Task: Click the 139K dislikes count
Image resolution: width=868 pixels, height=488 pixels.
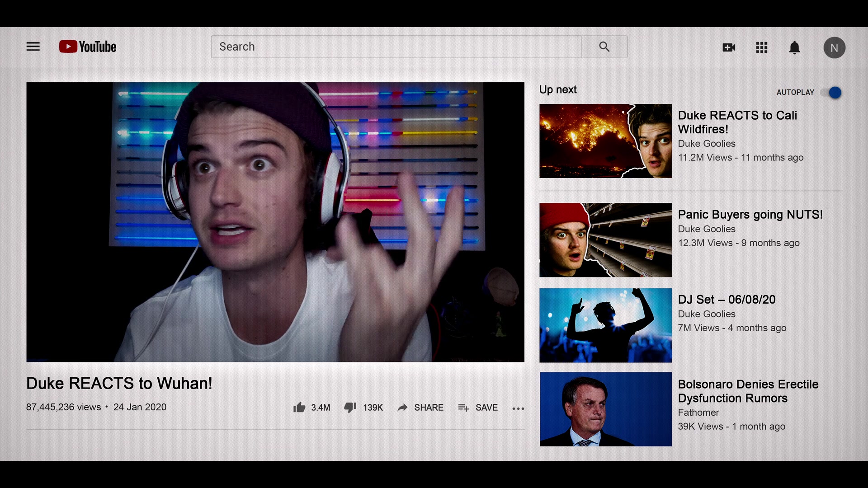Action: coord(373,408)
